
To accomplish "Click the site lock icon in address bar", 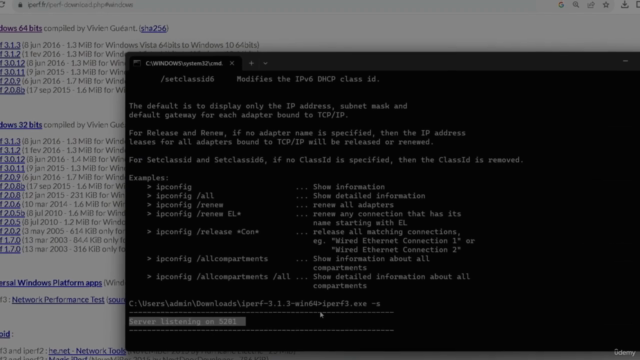I will click(20, 5).
